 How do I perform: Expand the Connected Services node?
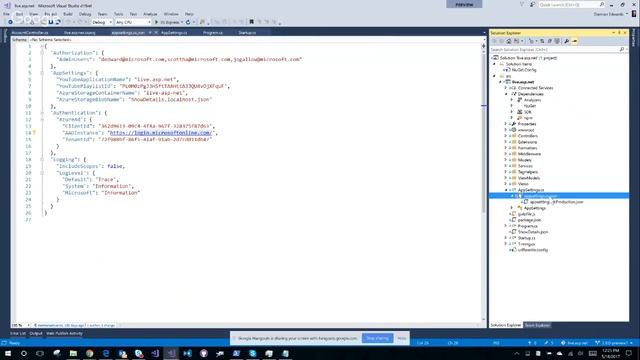point(506,88)
